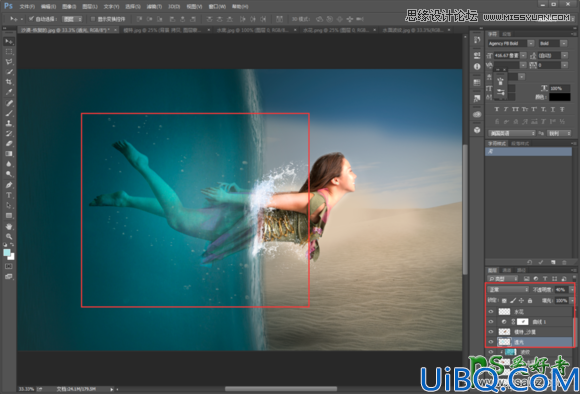Screen dimensions: 580x394
Task: Hide the selected 透光 layer eye icon
Action: (x=491, y=342)
